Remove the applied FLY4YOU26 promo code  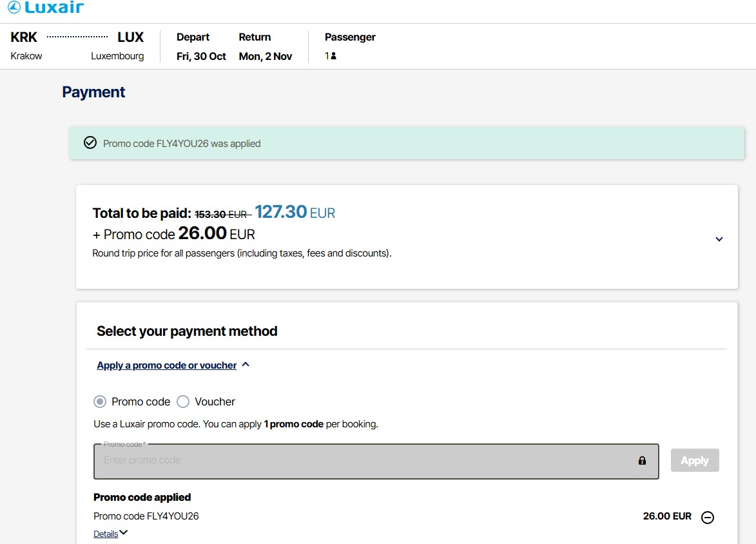tap(707, 518)
